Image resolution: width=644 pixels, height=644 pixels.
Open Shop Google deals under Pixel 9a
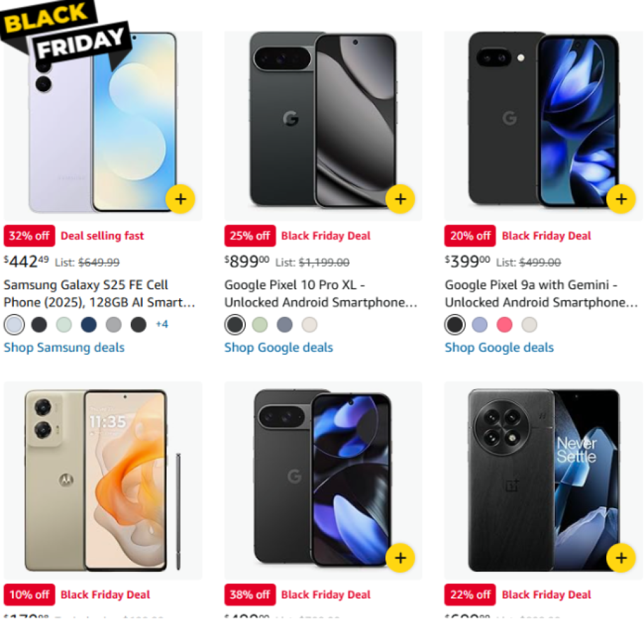[499, 347]
